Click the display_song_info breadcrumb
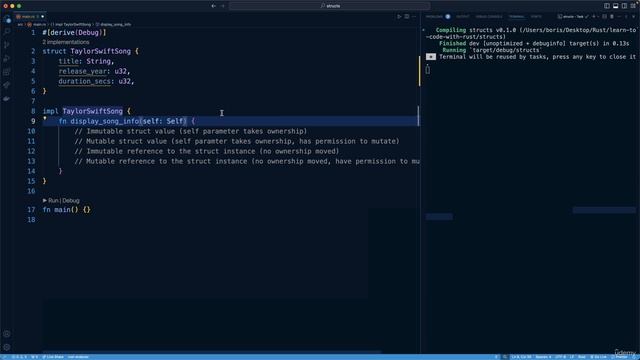Viewport: 640px width, 360px height. point(114,24)
